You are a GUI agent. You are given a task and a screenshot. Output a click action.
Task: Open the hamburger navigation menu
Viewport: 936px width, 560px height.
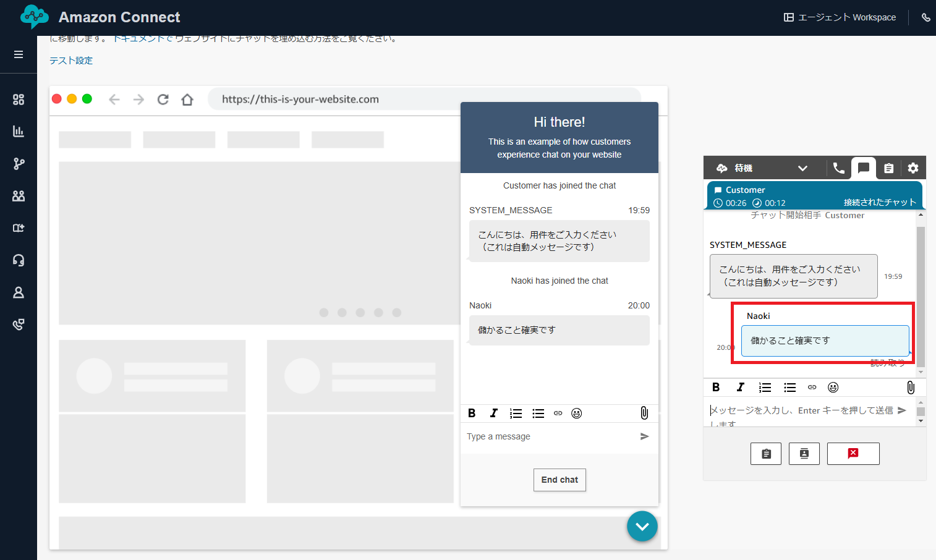click(x=19, y=54)
